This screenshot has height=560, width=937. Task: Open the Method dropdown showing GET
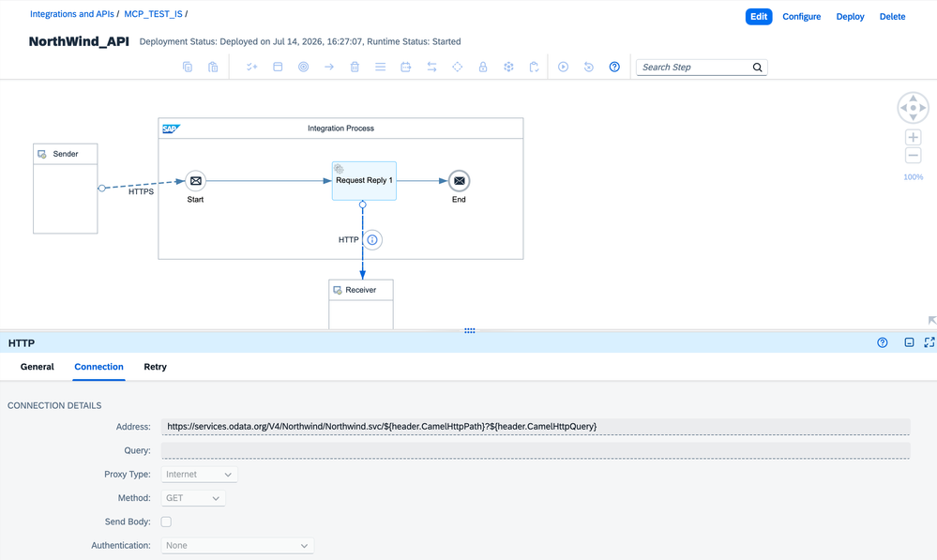[193, 498]
